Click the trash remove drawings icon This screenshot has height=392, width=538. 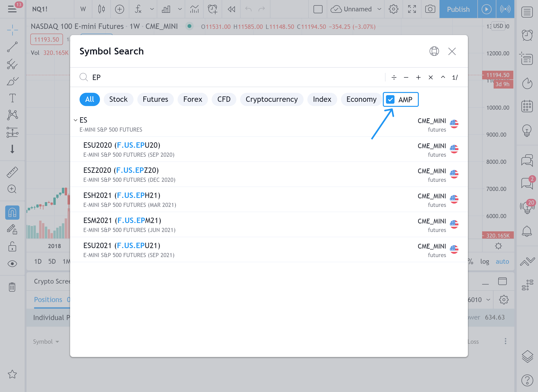(x=12, y=287)
